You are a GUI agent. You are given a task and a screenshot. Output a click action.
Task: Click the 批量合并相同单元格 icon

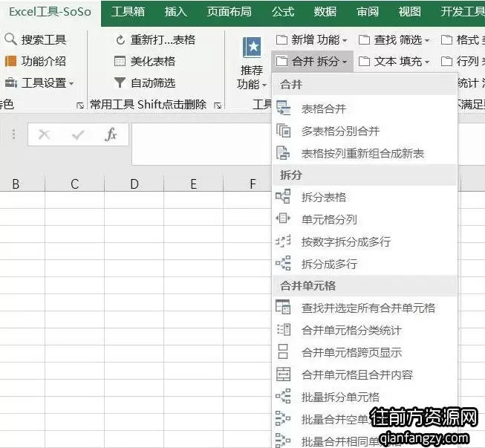pos(283,441)
